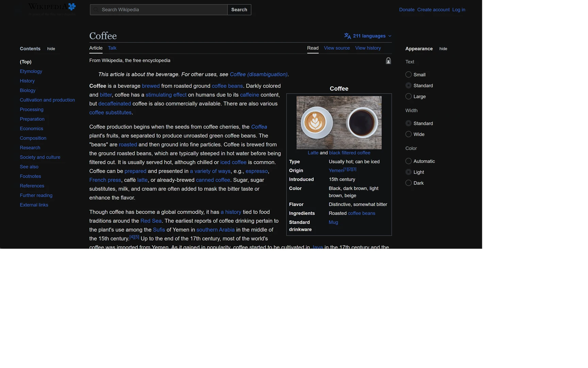Click citation [1] next to Yemen
This screenshot has height=368, width=588.
click(345, 169)
